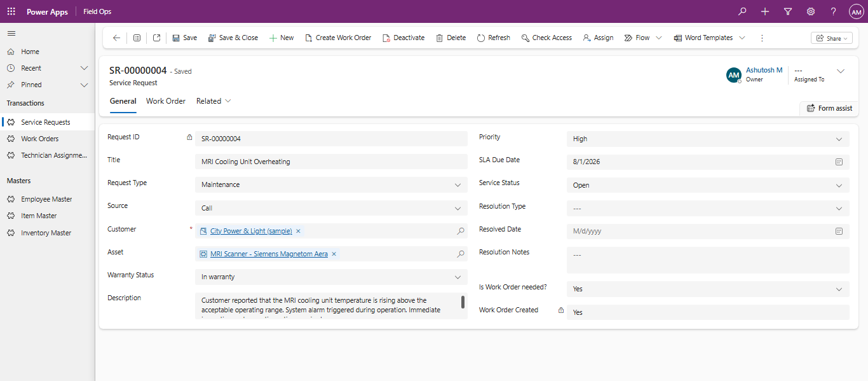Click the Resolution Notes field
The image size is (868, 381).
[708, 260]
